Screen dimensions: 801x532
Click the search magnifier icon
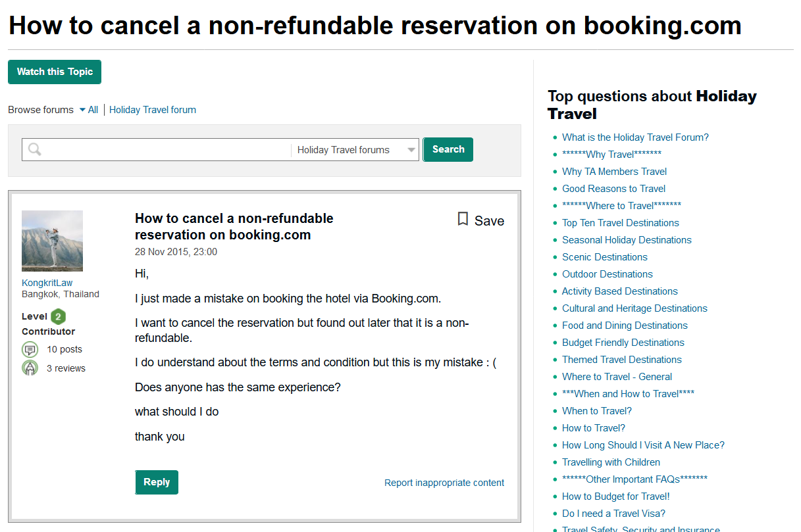(35, 149)
